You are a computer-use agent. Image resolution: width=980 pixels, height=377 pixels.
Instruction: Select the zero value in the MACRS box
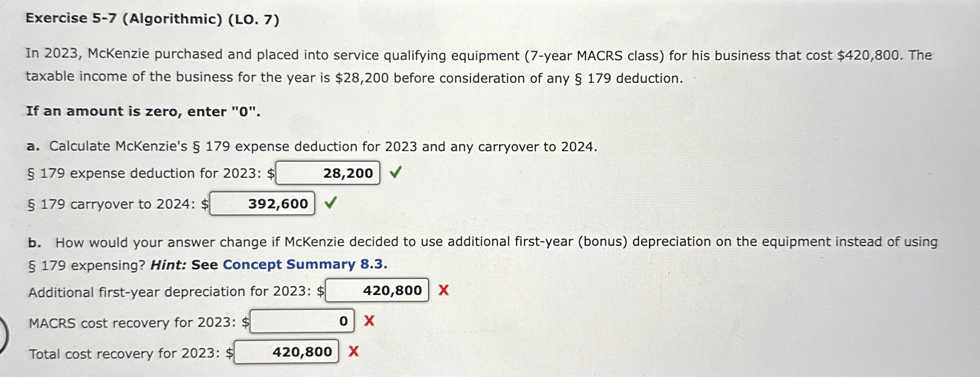click(x=343, y=321)
